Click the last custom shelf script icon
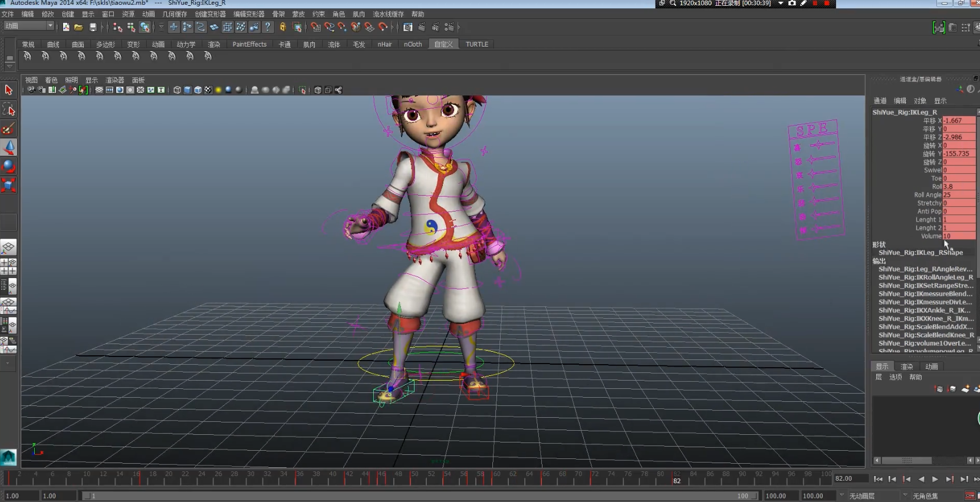This screenshot has width=980, height=502. (x=208, y=56)
